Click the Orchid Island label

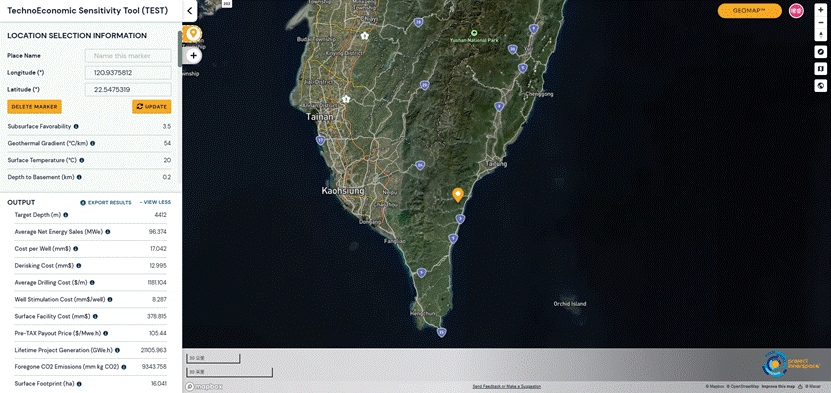(x=570, y=304)
